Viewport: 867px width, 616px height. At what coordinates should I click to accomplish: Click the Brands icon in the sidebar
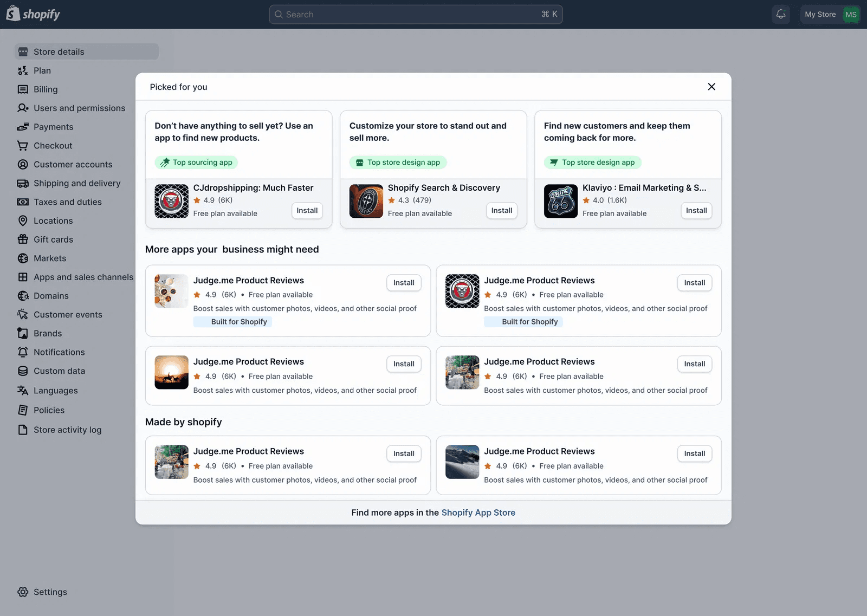23,333
